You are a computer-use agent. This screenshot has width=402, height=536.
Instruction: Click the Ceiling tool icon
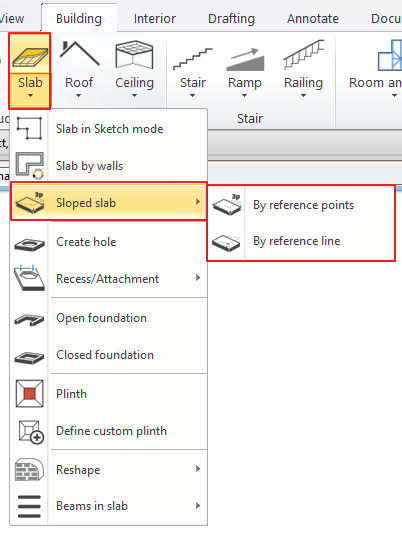click(134, 54)
